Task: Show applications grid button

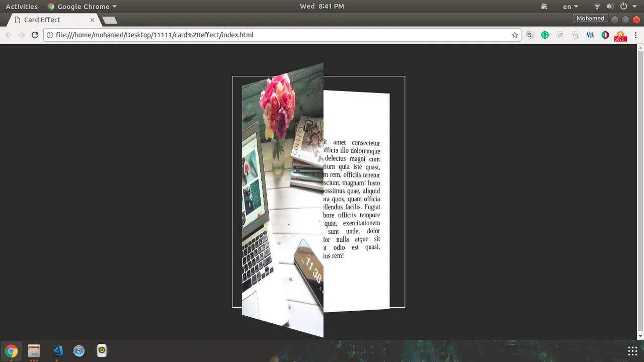Action: (632, 351)
